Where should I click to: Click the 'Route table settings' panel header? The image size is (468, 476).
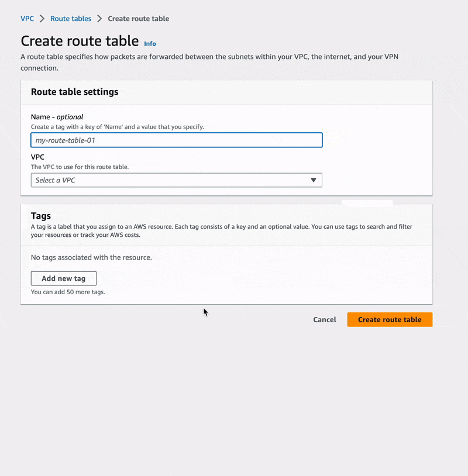coord(75,92)
